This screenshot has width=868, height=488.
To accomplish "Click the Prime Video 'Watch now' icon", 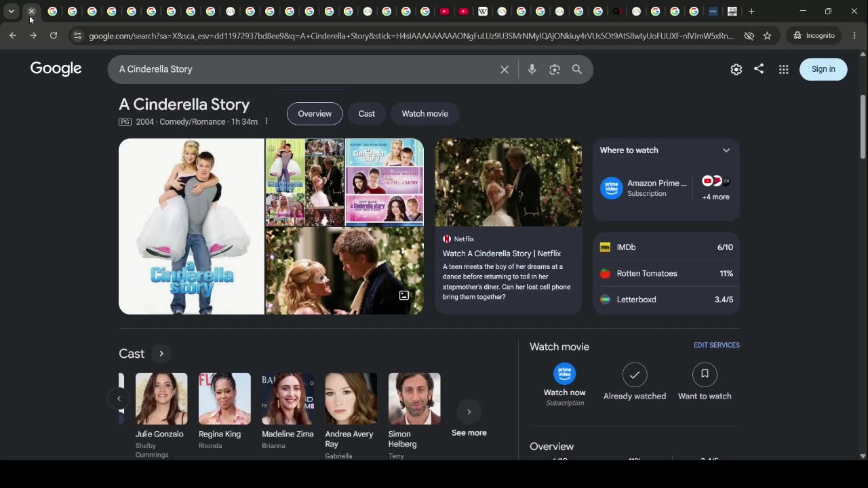I will tap(565, 373).
